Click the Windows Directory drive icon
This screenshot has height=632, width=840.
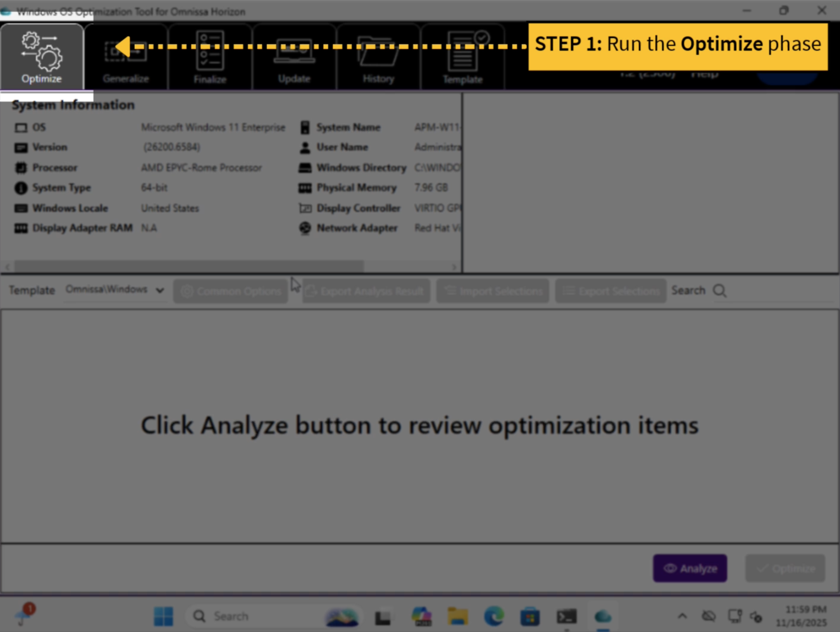(305, 168)
